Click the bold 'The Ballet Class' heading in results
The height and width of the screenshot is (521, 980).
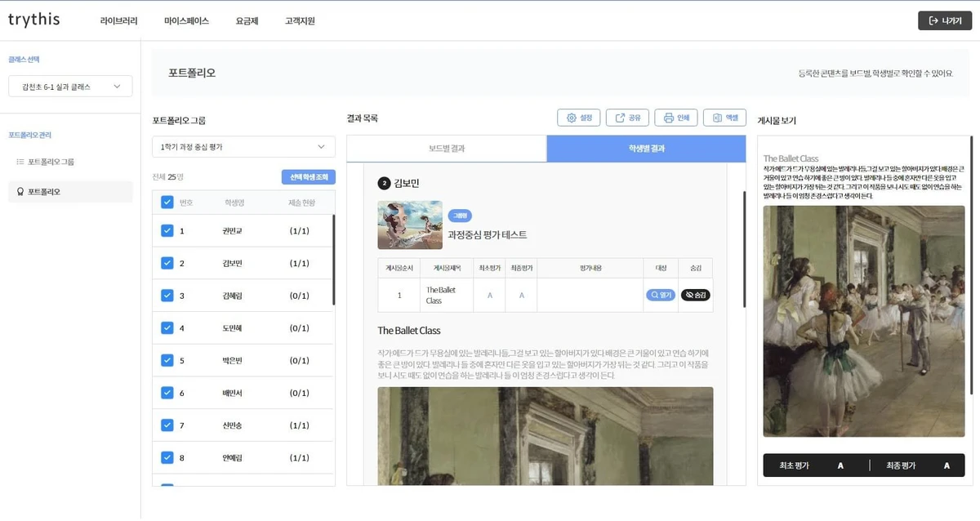click(x=409, y=331)
